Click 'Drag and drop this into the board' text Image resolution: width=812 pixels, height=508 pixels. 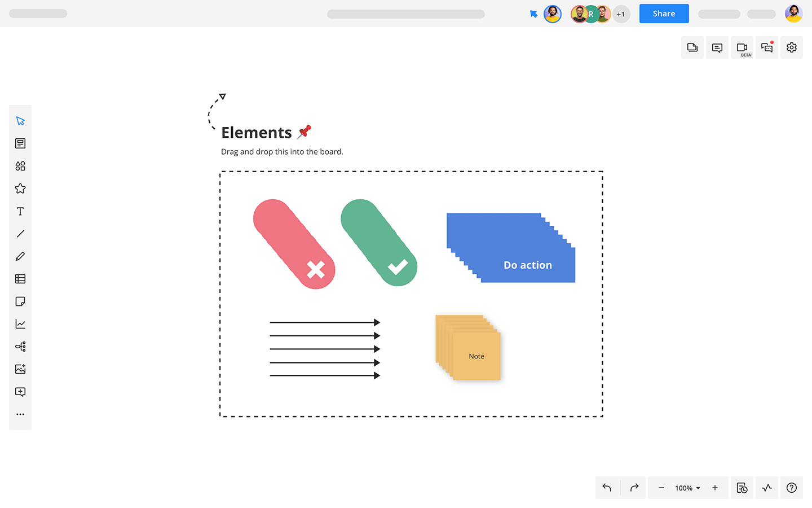coord(282,152)
